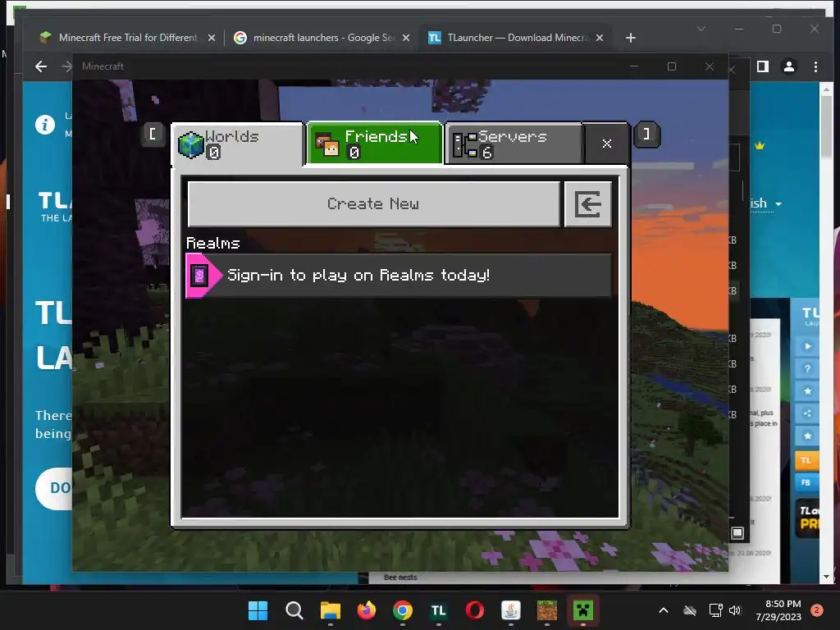
Task: Open Windows taskbar search
Action: tap(294, 610)
